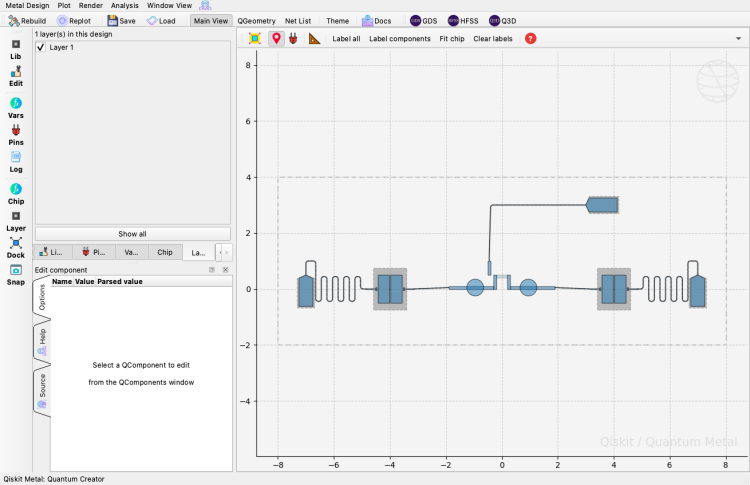
Task: Open plot help with the red question icon
Action: (x=530, y=38)
